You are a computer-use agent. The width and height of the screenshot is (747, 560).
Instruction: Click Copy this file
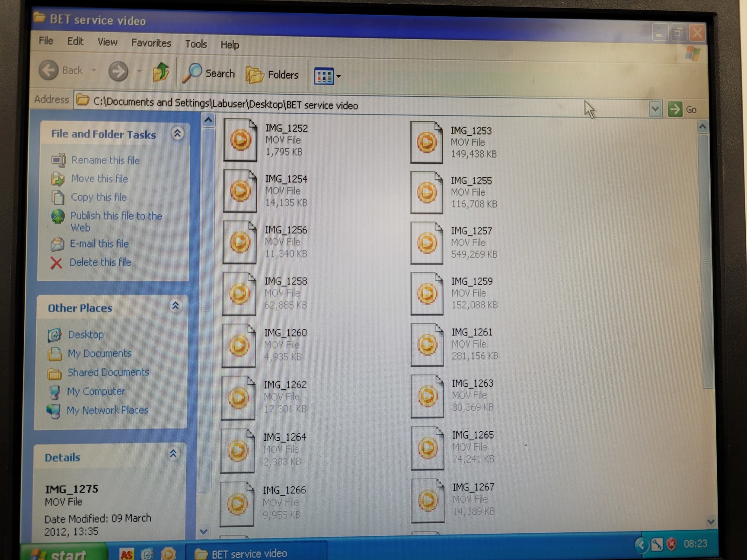[99, 197]
